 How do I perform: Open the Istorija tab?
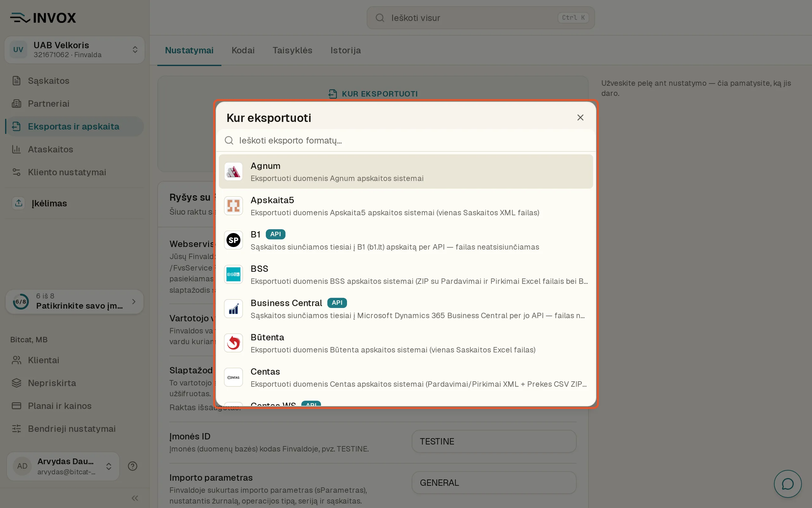coord(346,50)
